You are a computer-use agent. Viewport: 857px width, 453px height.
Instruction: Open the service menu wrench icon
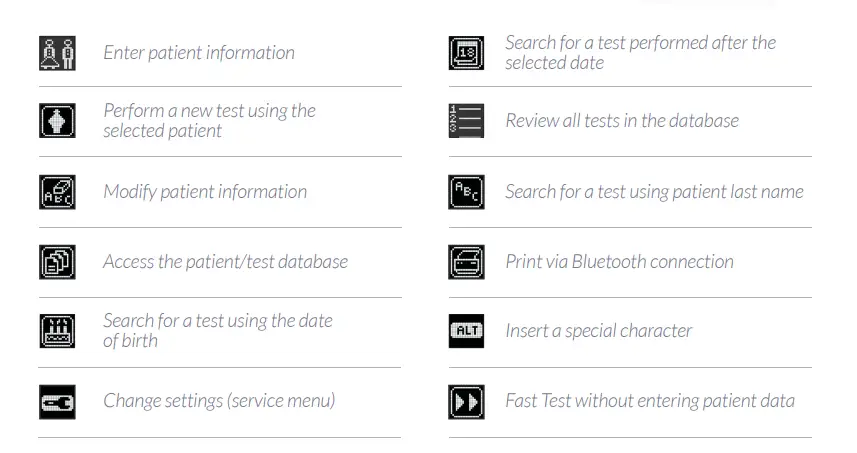pos(57,401)
